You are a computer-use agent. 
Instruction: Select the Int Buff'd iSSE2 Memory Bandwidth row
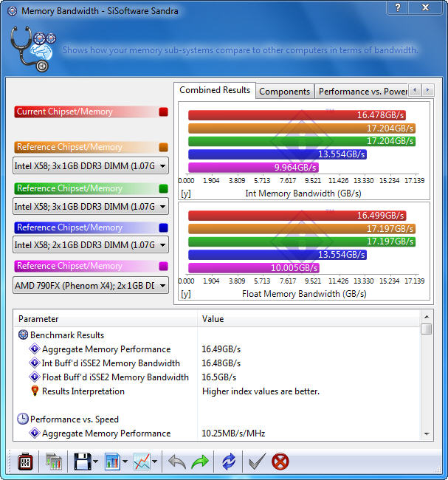point(217,363)
